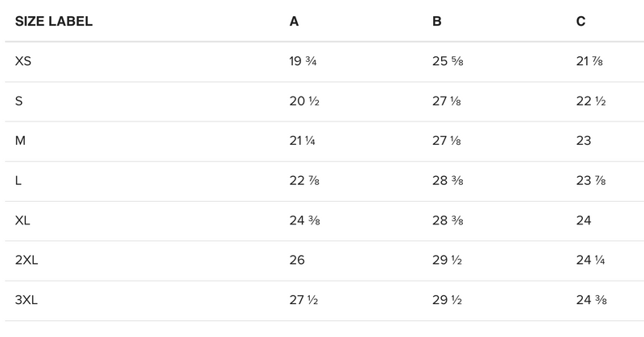
Task: Click the XS row B value 25 ⅝
Action: point(446,62)
